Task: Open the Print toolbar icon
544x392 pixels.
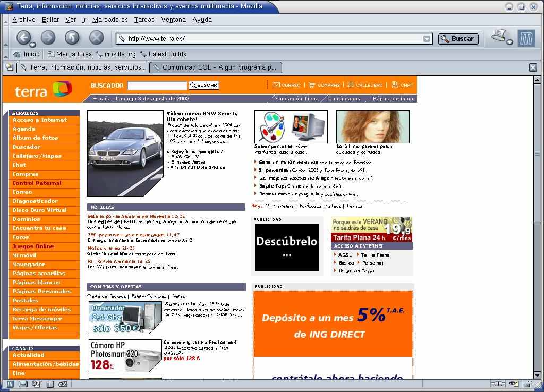Action: pos(498,36)
